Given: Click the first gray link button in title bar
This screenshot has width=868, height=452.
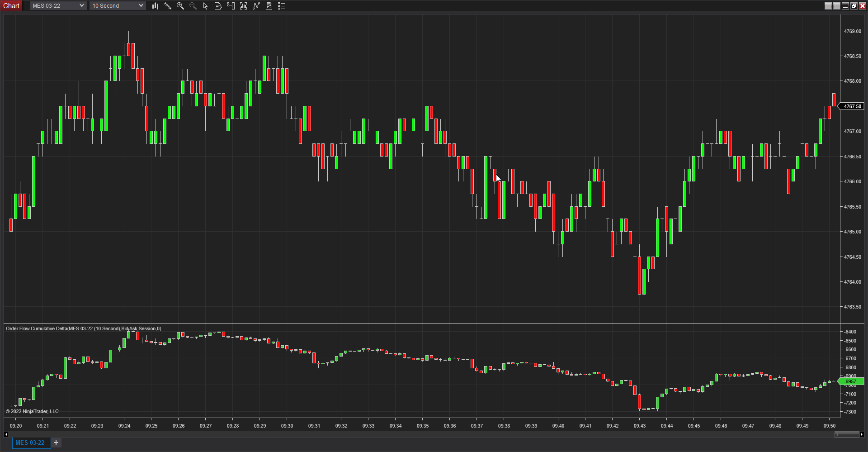Looking at the screenshot, I should [828, 6].
